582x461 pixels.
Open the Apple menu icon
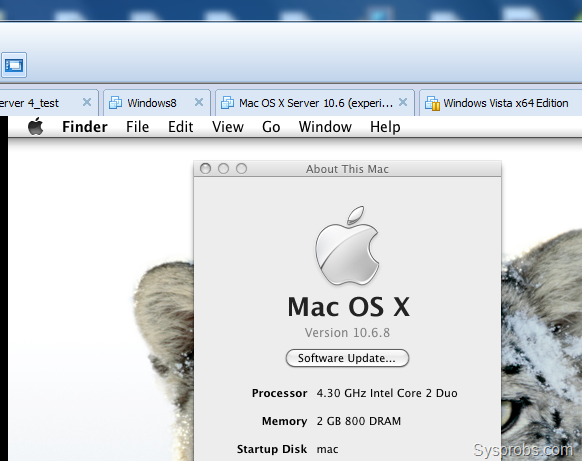36,127
